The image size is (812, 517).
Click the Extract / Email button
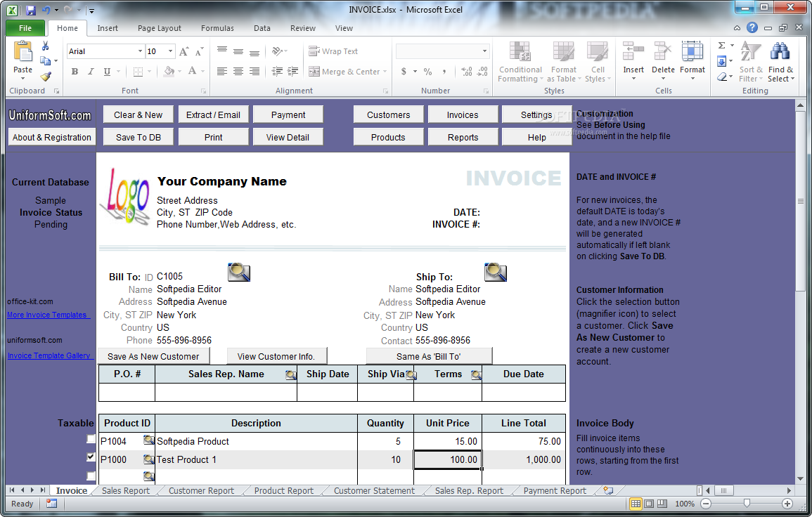click(213, 115)
